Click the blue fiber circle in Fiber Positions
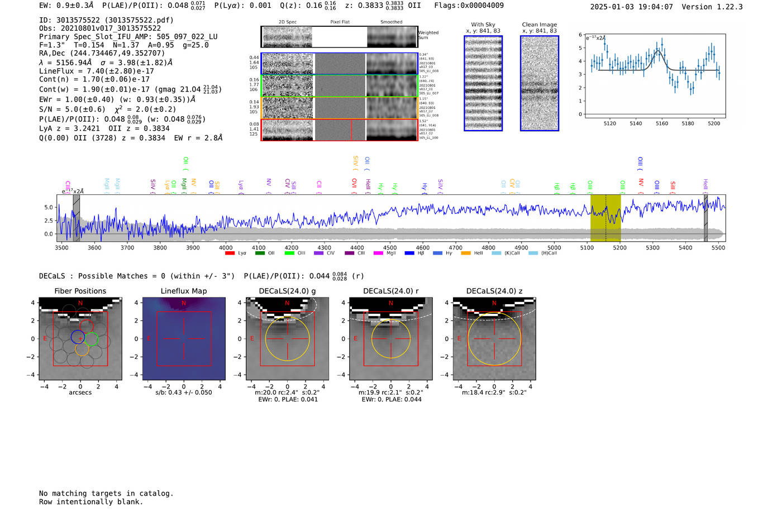 (78, 337)
